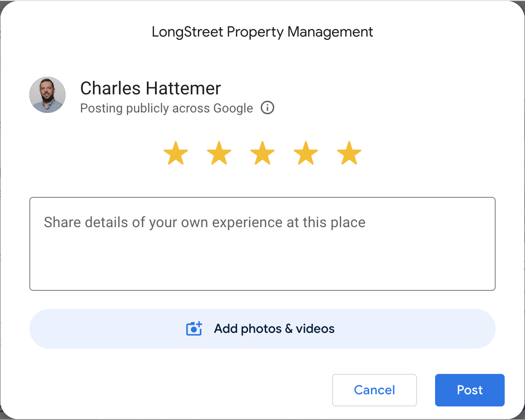Click the Posting publicly across Google label
The width and height of the screenshot is (525, 420).
[x=166, y=108]
